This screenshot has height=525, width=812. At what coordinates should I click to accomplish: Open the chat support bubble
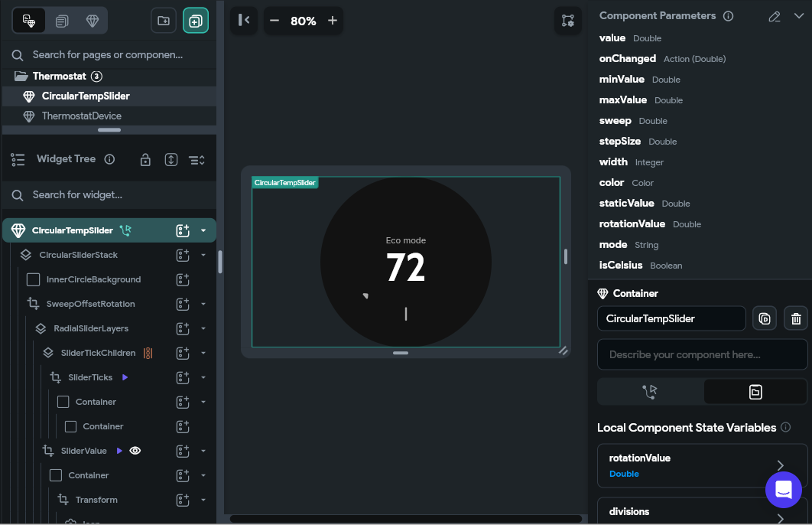coord(784,490)
